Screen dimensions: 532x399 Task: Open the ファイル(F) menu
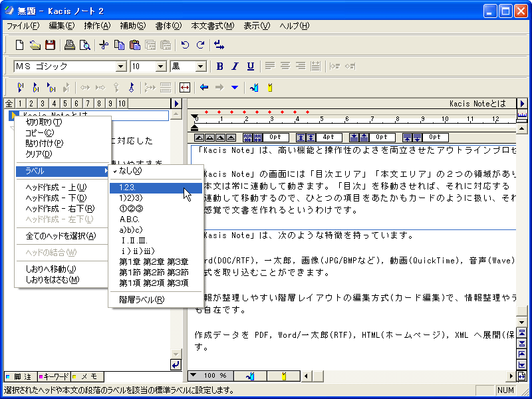click(x=23, y=26)
